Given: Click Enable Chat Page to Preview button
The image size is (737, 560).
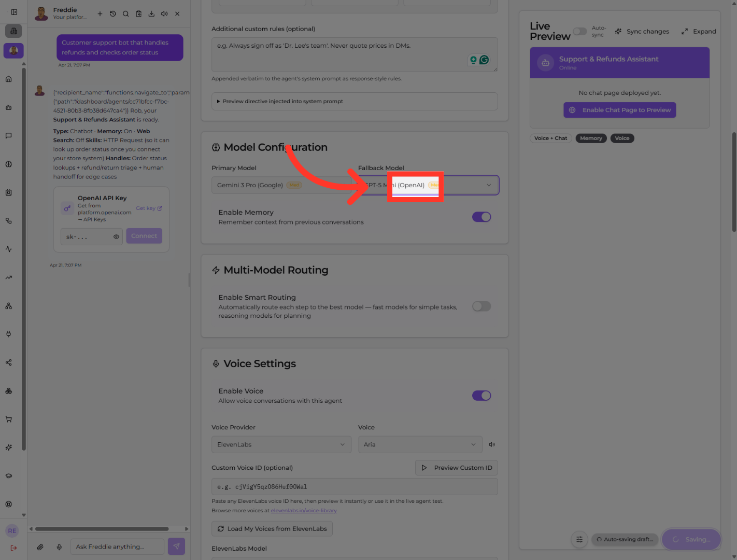Looking at the screenshot, I should pyautogui.click(x=620, y=110).
